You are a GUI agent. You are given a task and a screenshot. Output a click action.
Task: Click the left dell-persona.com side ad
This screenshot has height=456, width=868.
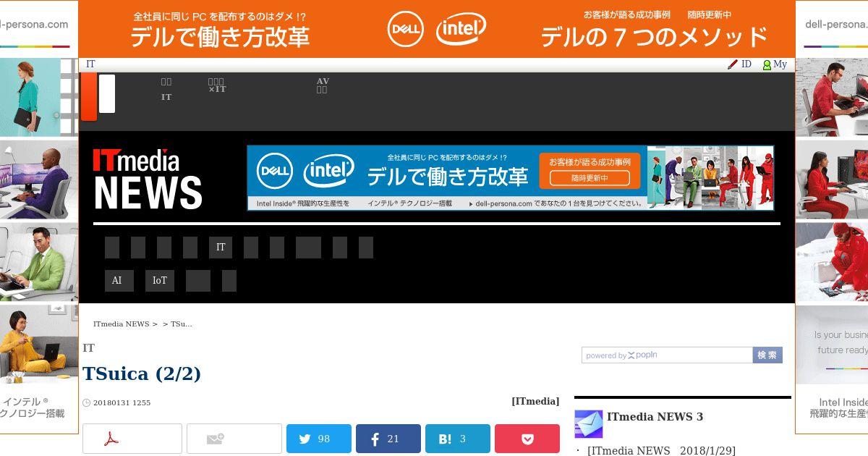point(39,217)
